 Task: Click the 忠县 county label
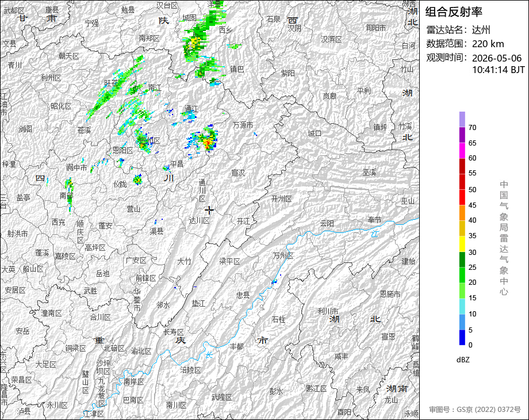243,295
